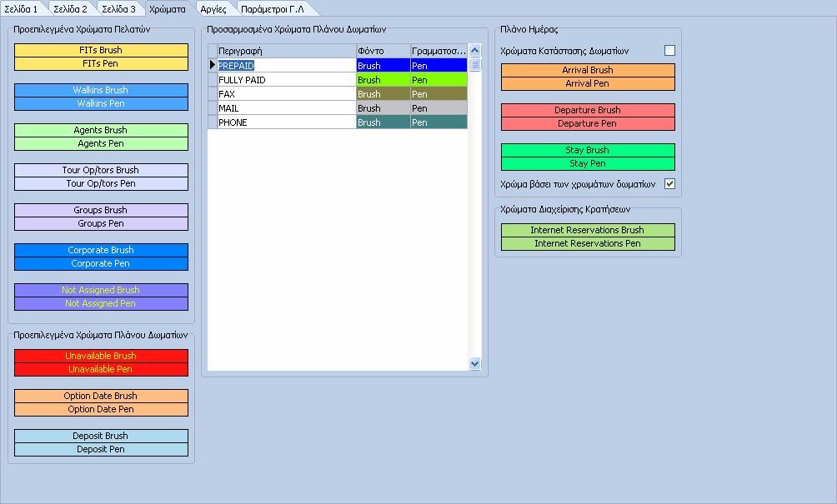Pick the Walkins Pen color
This screenshot has width=837, height=504.
click(101, 103)
